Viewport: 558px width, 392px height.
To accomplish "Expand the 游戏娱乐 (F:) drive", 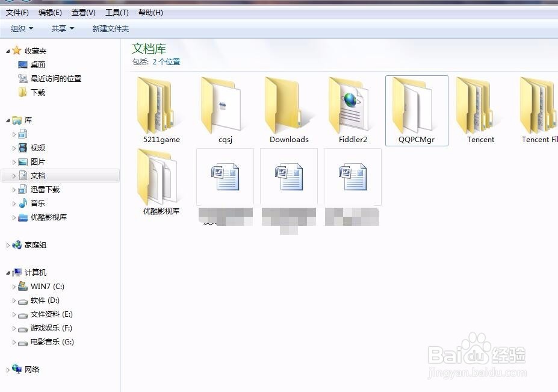I will [14, 329].
